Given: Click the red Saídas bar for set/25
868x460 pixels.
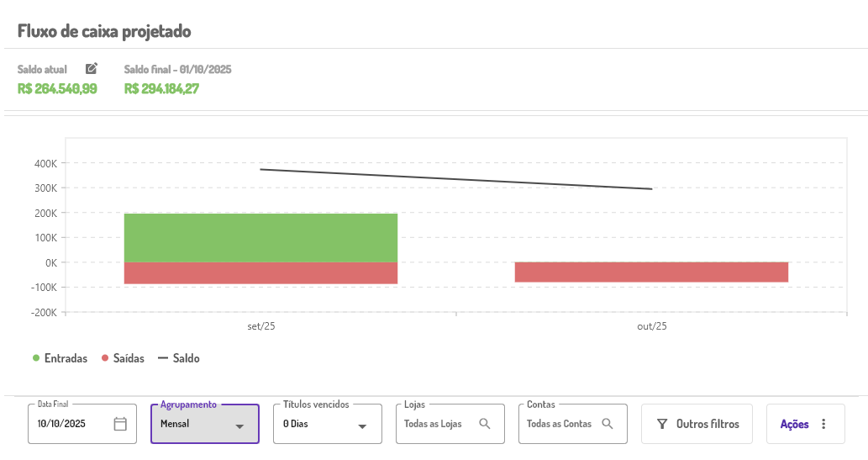Looking at the screenshot, I should (260, 272).
